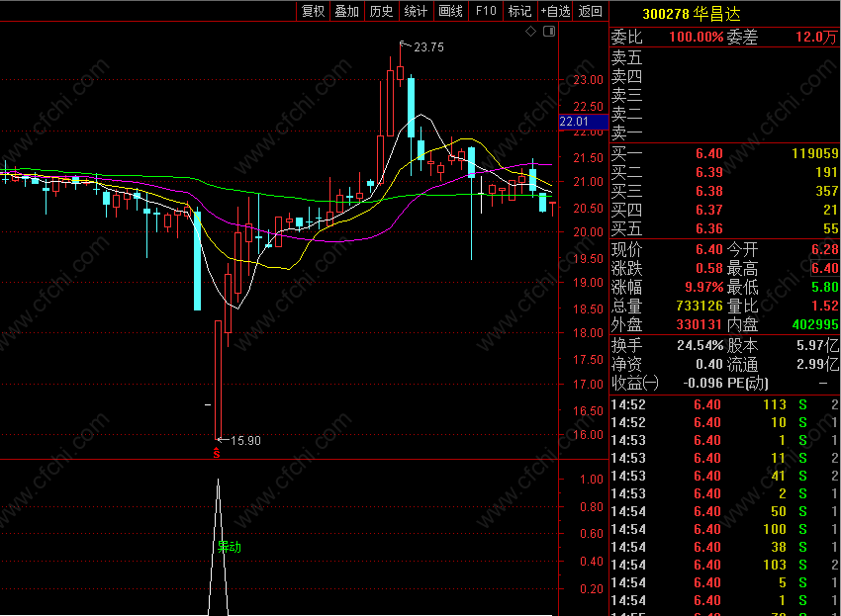
Task: Select the 买一 bid price 6.40
Action: coord(709,154)
